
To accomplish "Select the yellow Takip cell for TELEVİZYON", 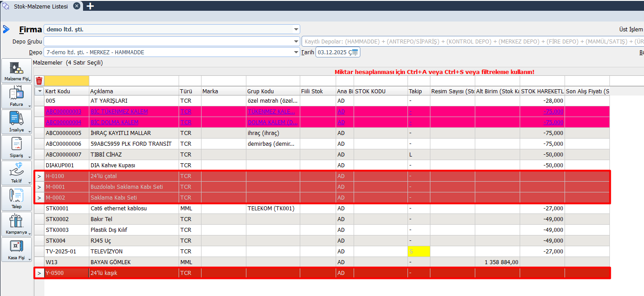I will click(419, 252).
